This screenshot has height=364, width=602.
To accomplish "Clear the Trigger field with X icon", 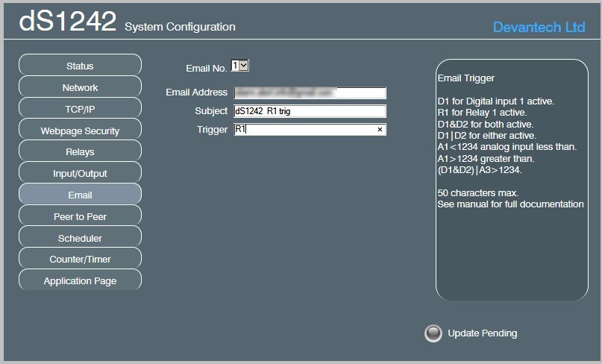I will click(380, 129).
